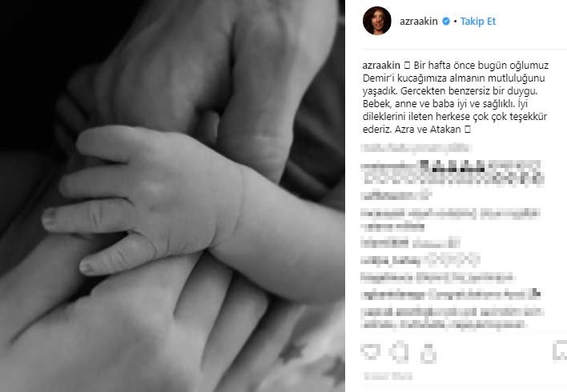Click the azraakin username in post header
The height and width of the screenshot is (392, 567).
pyautogui.click(x=418, y=22)
